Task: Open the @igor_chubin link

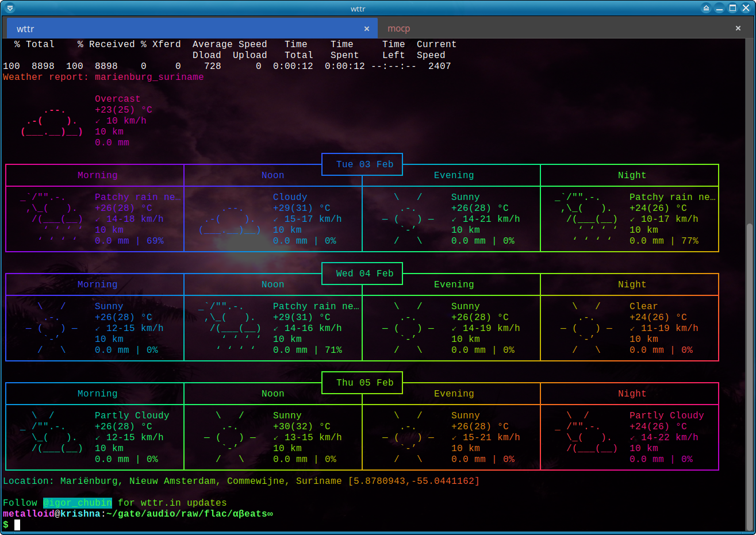Action: [78, 503]
